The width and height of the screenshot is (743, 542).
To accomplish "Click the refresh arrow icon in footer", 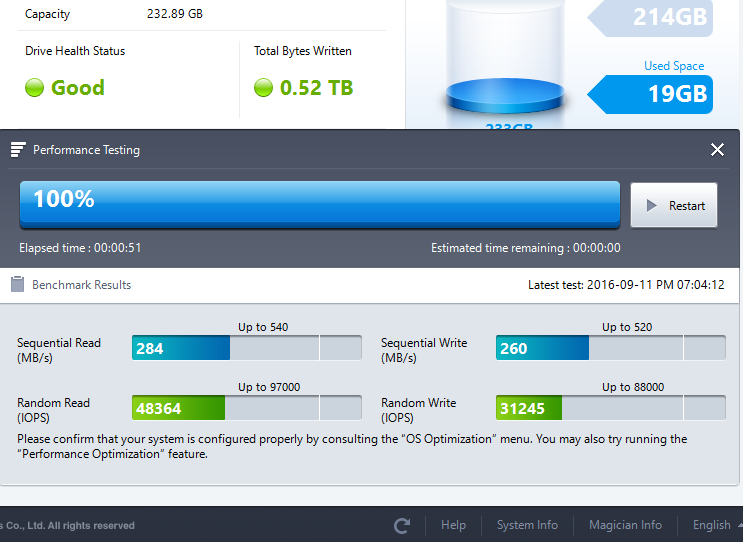I will point(402,525).
